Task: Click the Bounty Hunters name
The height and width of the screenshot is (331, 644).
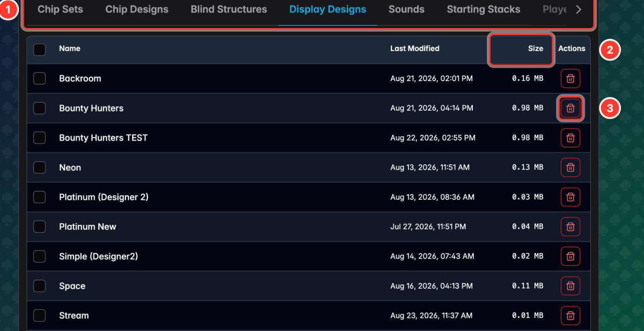Action: click(91, 108)
